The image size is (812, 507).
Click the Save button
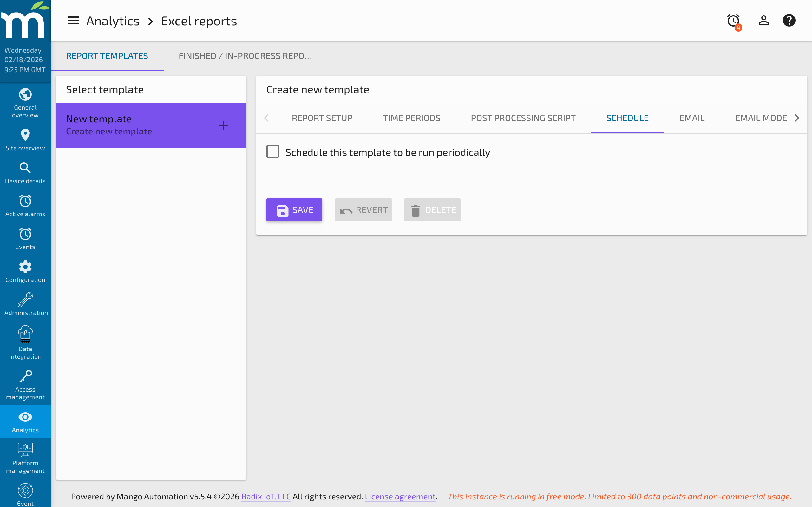pos(294,209)
